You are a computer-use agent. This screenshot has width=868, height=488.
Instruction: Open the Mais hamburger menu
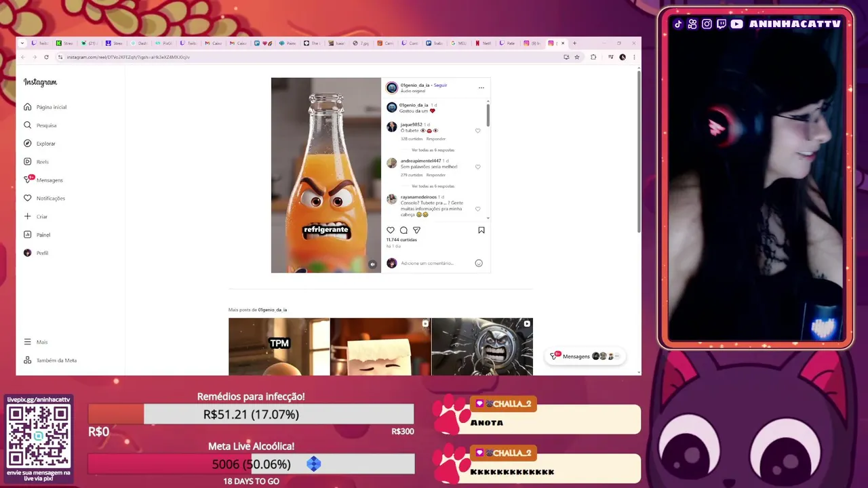pyautogui.click(x=35, y=342)
